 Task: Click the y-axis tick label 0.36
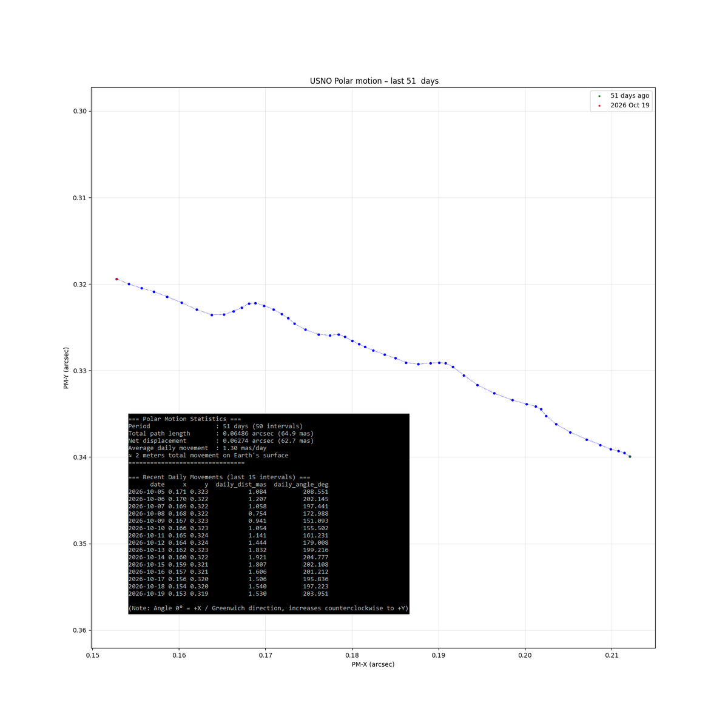[79, 630]
